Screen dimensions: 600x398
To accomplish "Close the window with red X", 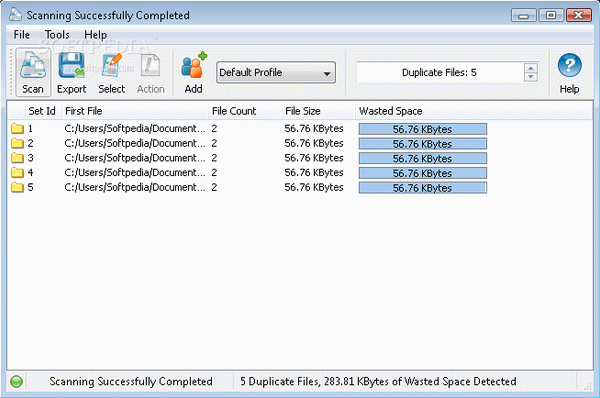I will pos(579,15).
